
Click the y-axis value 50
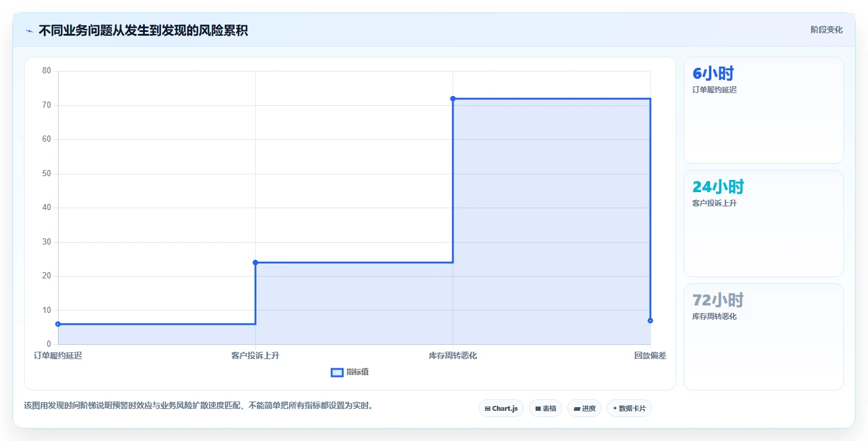coord(47,174)
